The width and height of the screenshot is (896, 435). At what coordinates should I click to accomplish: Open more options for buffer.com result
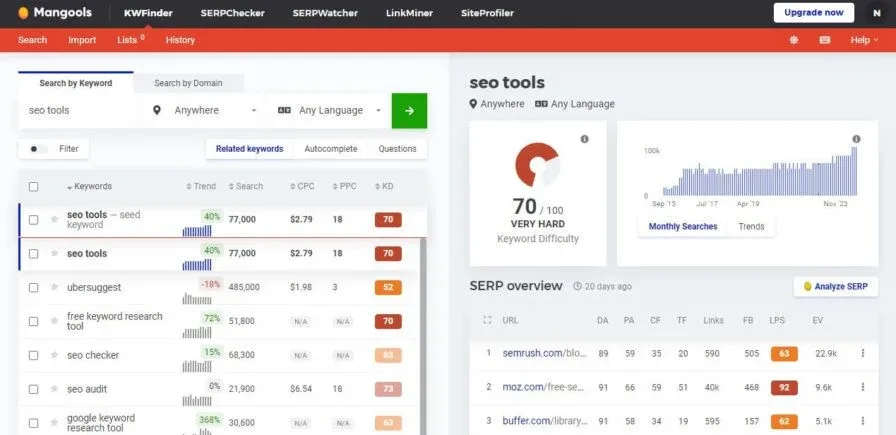[x=863, y=421]
